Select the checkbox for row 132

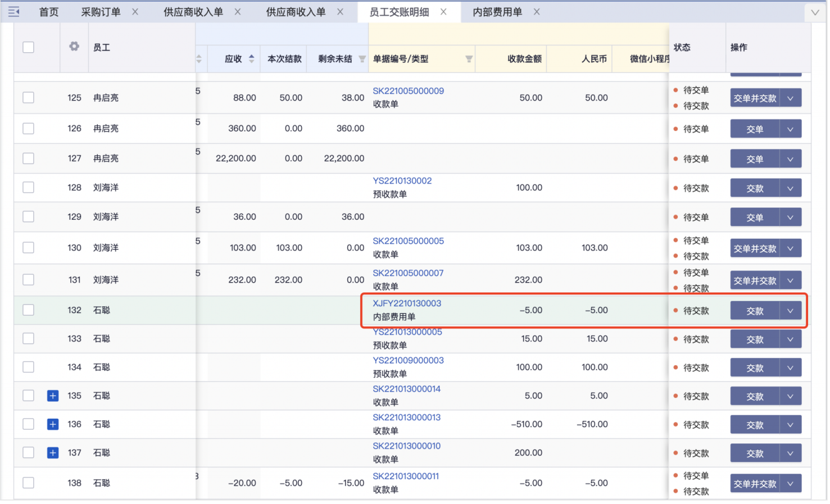point(28,310)
